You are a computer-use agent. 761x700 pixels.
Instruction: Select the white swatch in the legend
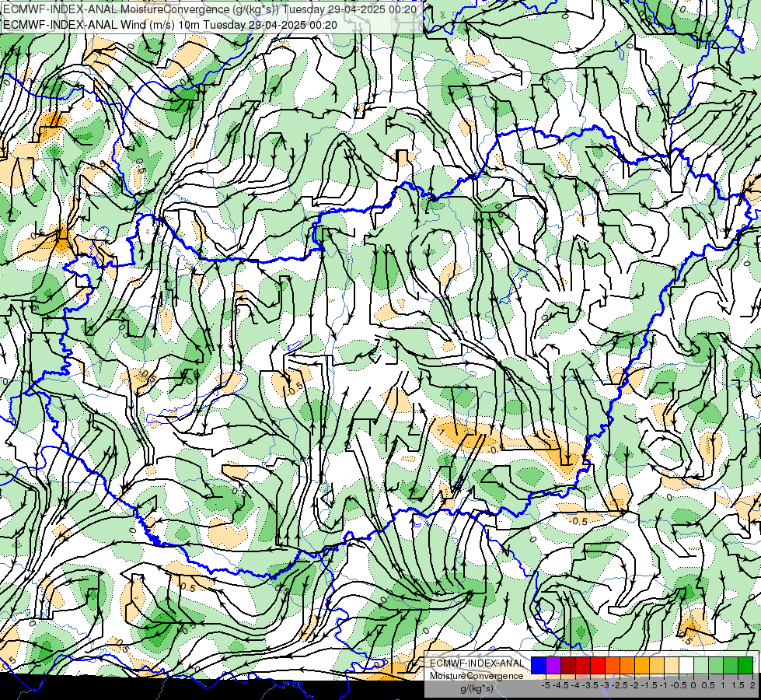(686, 665)
